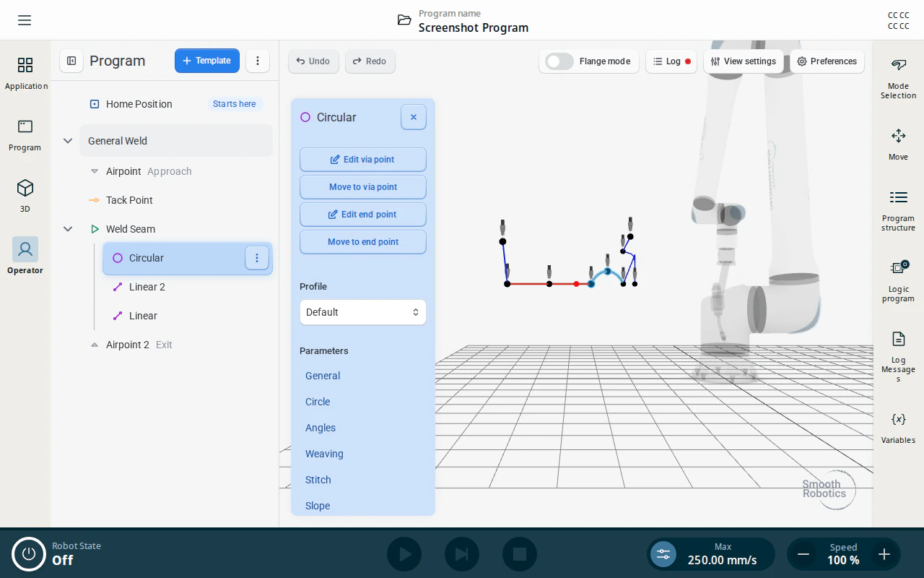Open Preferences
Viewport: 924px width, 578px height.
tap(827, 61)
